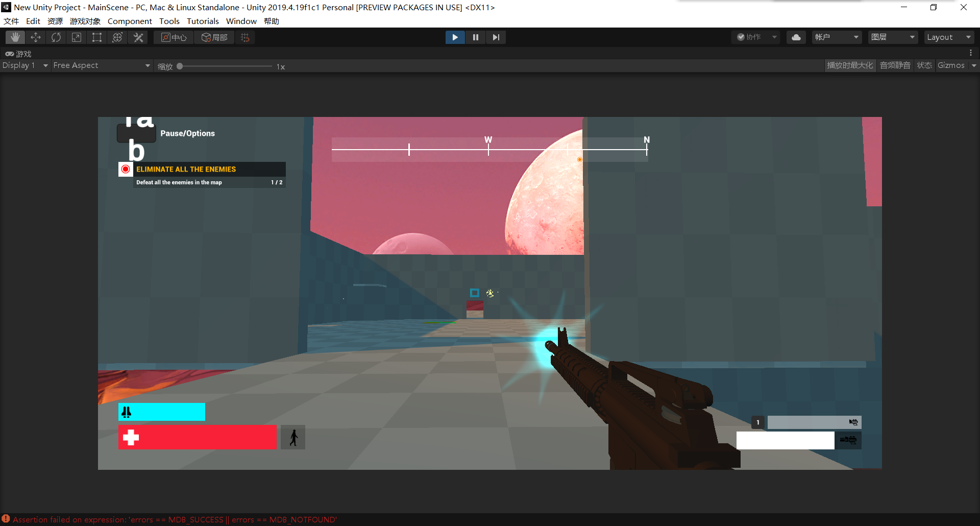Viewport: 980px width, 526px height.
Task: Toggle 音频静音 to mute game audio
Action: (x=895, y=65)
